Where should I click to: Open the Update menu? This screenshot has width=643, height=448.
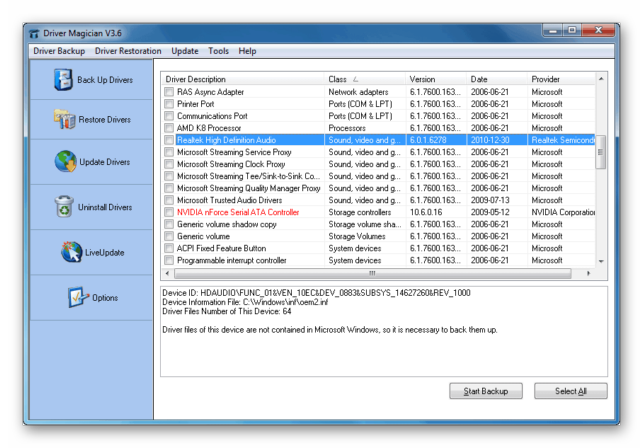(185, 51)
